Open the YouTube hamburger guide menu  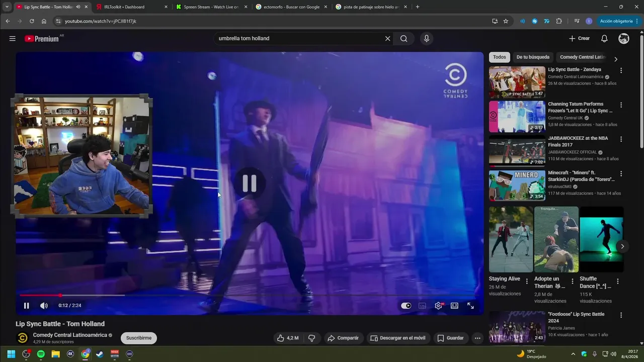pos(12,39)
